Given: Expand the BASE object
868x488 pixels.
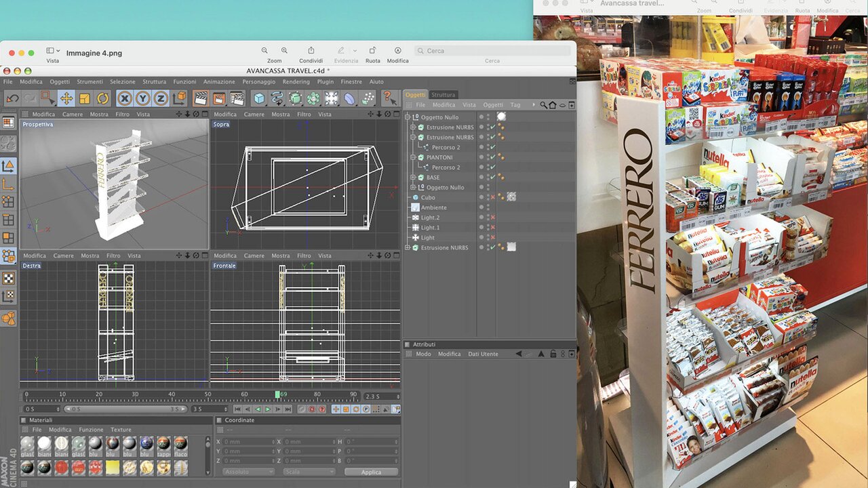Looking at the screenshot, I should tap(414, 178).
